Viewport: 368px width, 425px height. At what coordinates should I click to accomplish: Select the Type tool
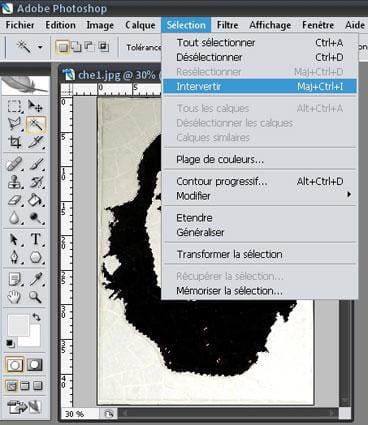click(36, 239)
